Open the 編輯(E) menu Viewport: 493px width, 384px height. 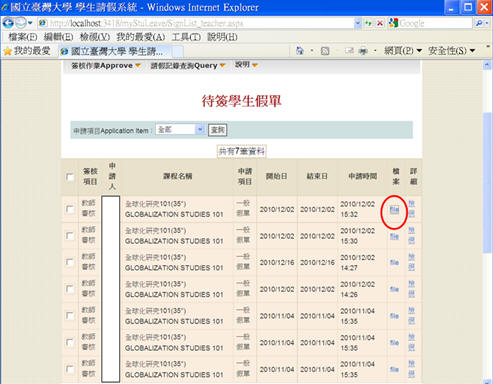(x=58, y=37)
